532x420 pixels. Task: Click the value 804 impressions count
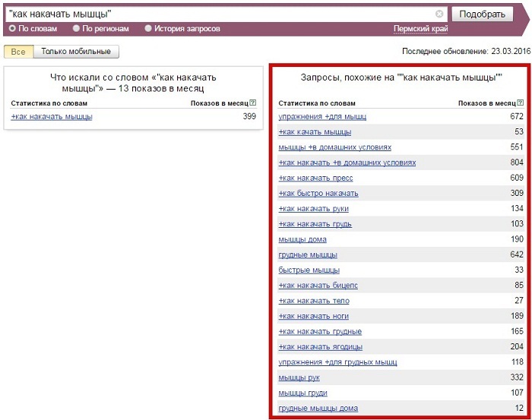coord(517,163)
